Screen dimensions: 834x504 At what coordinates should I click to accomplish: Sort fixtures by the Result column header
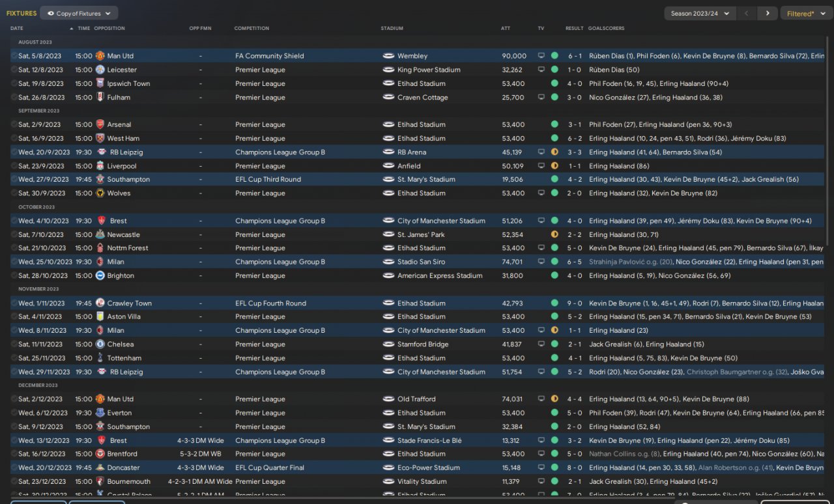(575, 29)
